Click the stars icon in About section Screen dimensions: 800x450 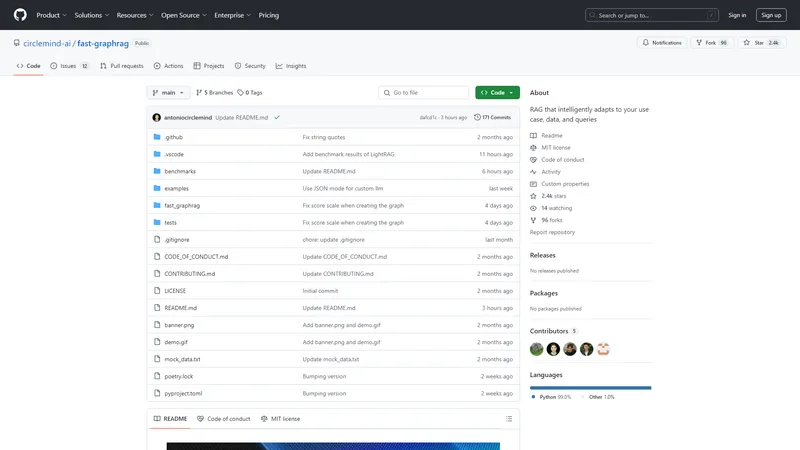pyautogui.click(x=533, y=196)
